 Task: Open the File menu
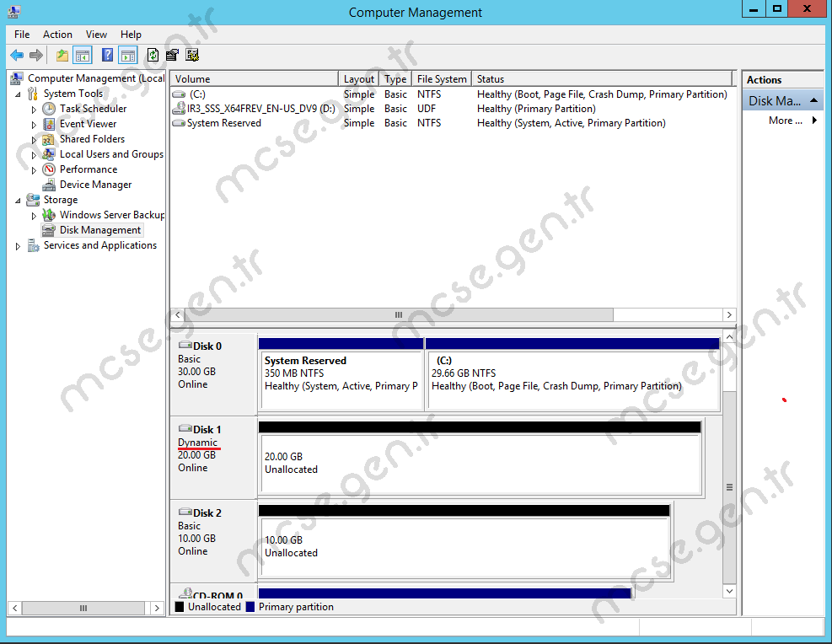coord(22,35)
